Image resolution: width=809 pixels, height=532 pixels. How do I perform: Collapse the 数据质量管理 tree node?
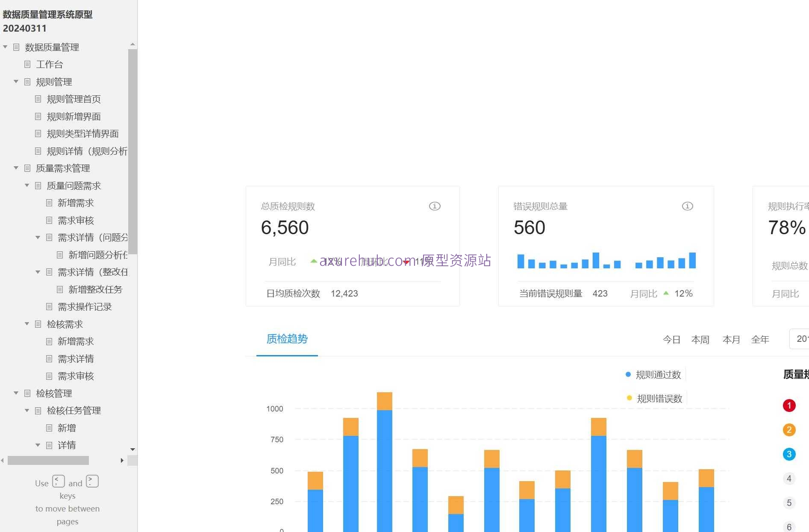[x=5, y=47]
